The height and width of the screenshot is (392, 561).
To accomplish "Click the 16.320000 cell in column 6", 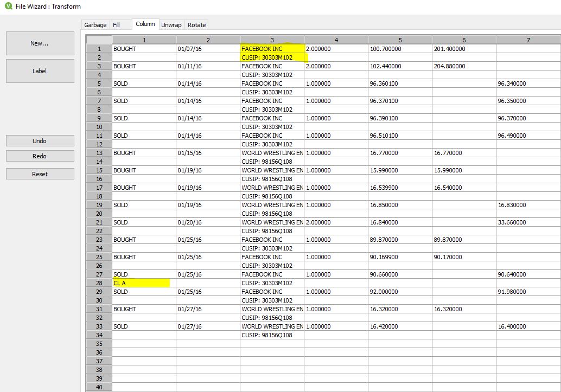I will [464, 309].
